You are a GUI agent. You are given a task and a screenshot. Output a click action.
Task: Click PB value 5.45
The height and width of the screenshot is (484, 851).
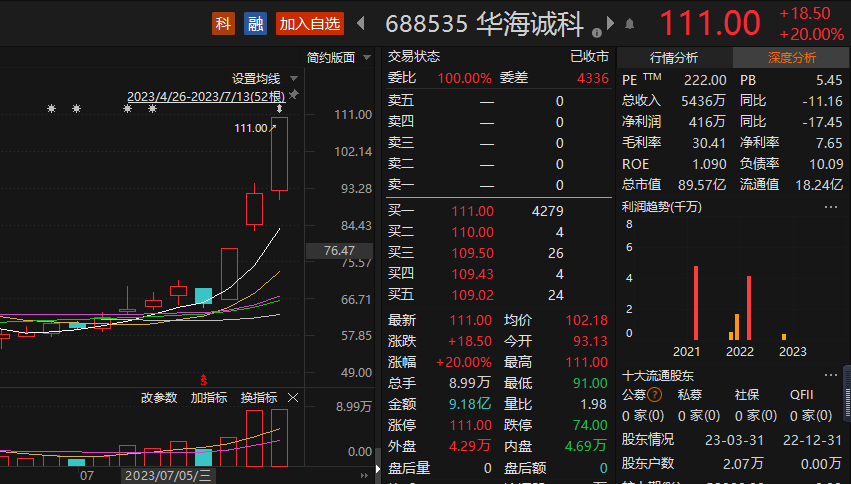pyautogui.click(x=829, y=80)
